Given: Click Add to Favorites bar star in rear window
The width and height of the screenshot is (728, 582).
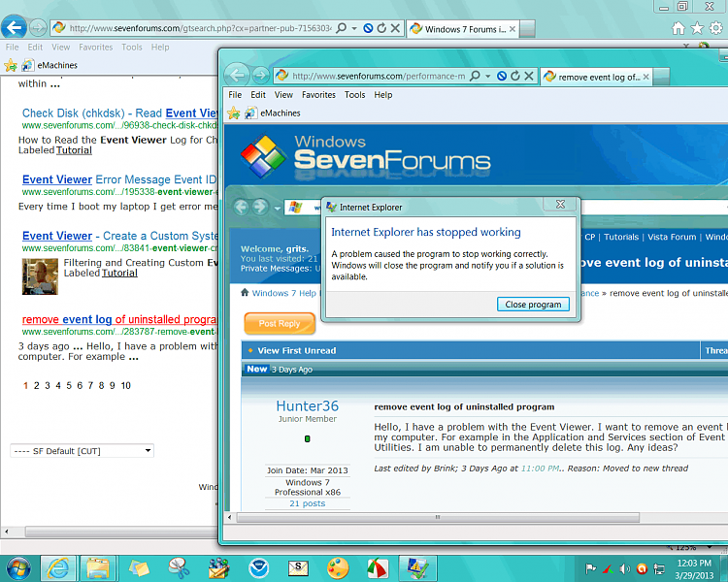Looking at the screenshot, I should click(x=11, y=65).
